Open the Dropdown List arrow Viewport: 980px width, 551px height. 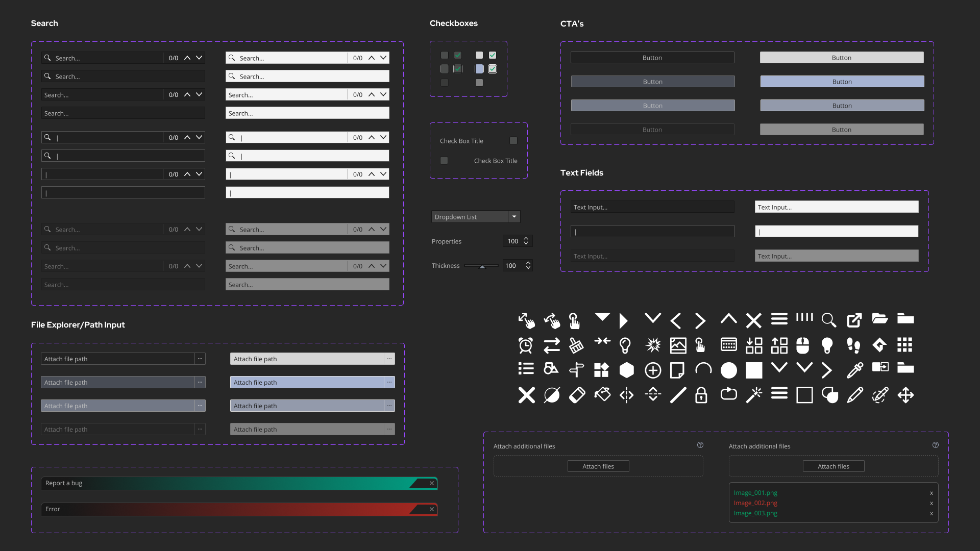coord(514,217)
